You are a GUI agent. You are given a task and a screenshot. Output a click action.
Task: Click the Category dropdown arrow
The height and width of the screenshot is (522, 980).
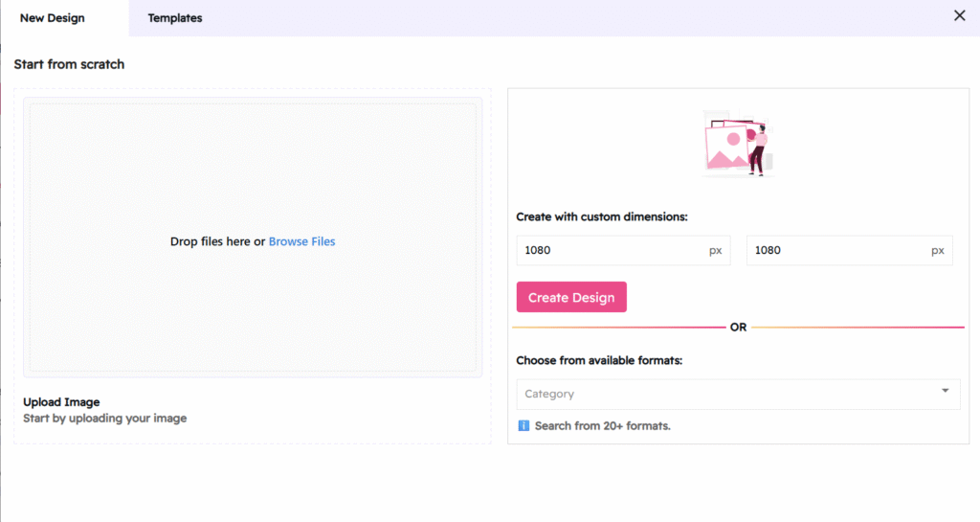(945, 391)
